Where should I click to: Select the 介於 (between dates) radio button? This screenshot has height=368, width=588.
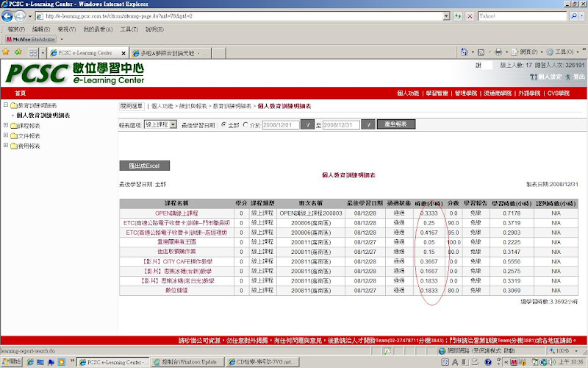[245, 124]
